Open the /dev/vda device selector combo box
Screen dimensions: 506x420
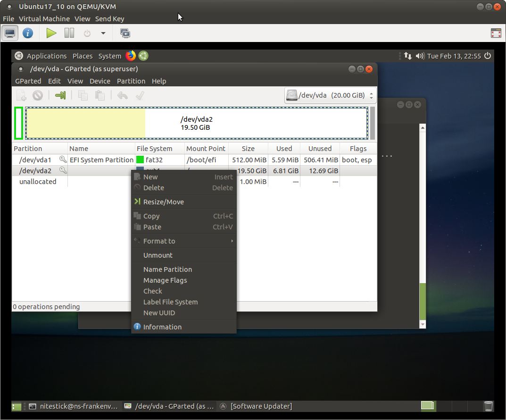(x=330, y=95)
